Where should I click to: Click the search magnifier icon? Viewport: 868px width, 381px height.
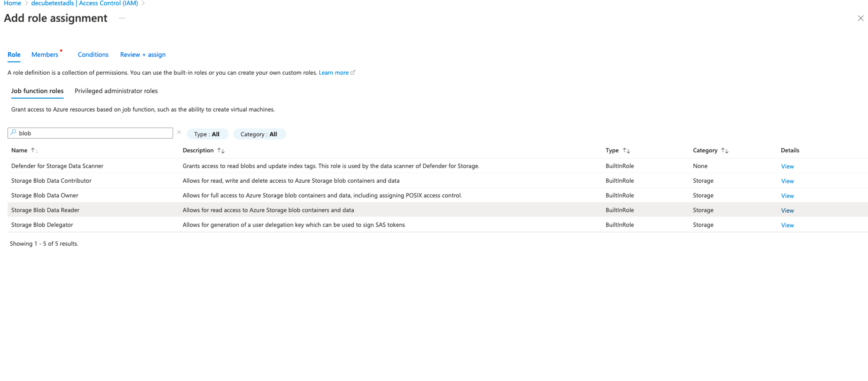[x=13, y=133]
